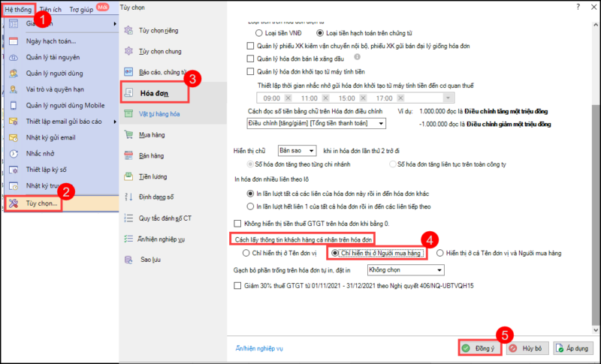Switch to the Bán hàng options tab
This screenshot has height=364, width=601.
click(x=173, y=155)
